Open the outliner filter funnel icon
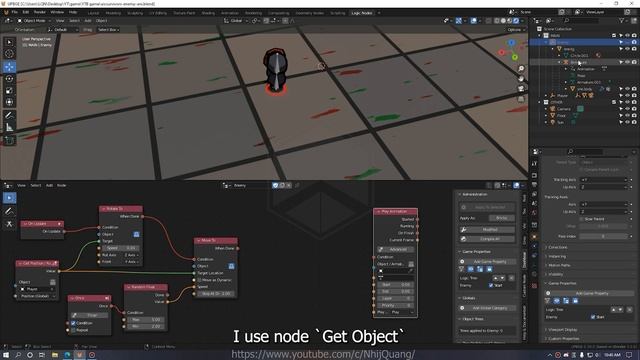640x360 pixels. point(621,20)
